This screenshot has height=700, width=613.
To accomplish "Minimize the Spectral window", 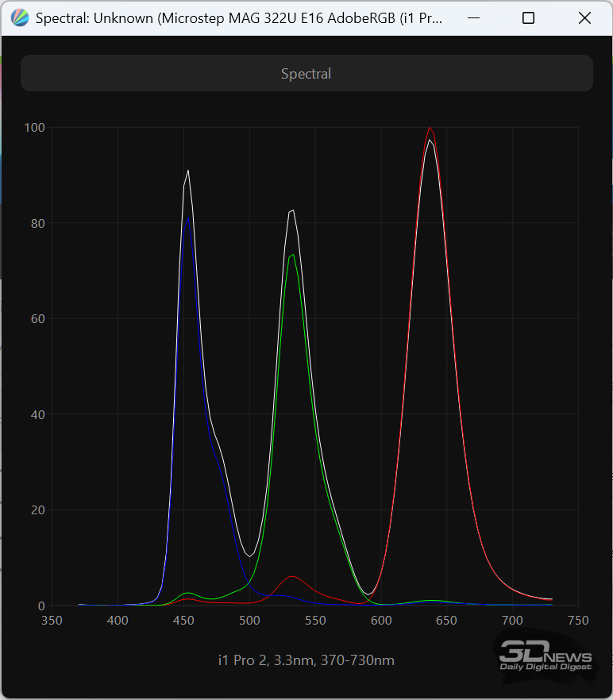I will tap(472, 18).
